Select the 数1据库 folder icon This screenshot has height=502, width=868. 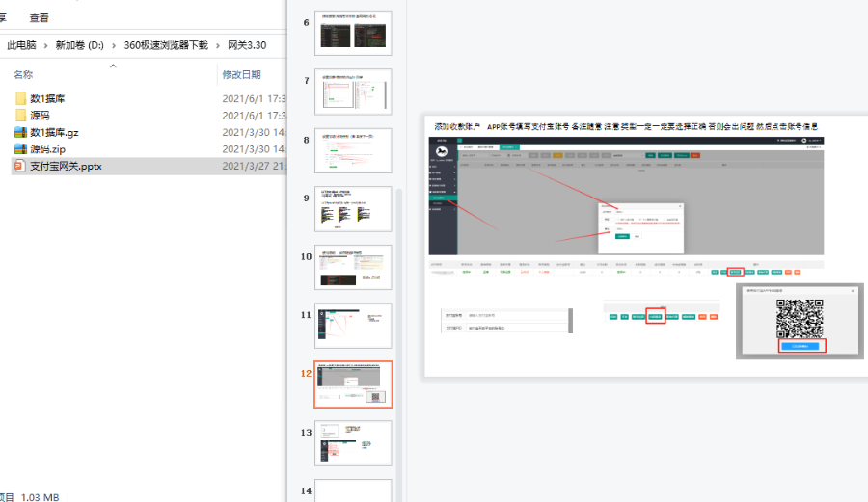20,98
